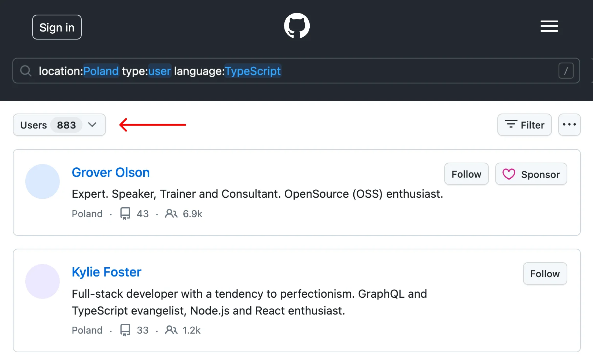Screen dimensions: 593x364
Task: Click the GitHub Octocat logo
Action: [x=296, y=26]
